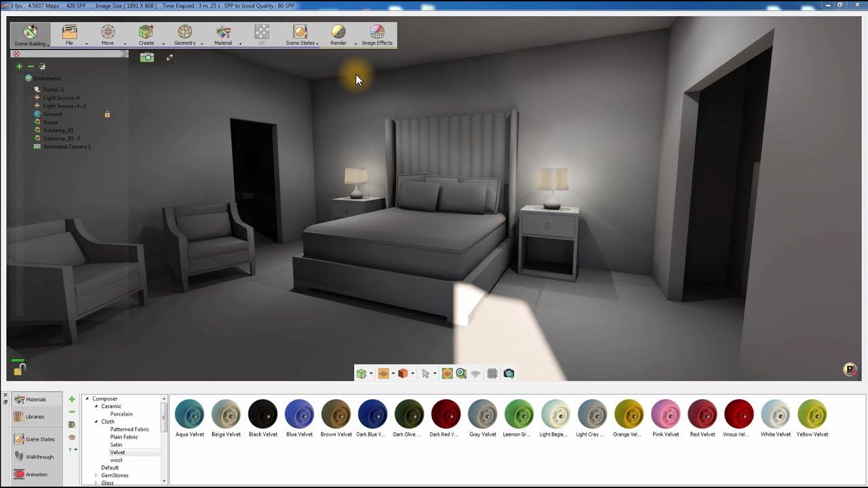Click the File toolbar icon

pos(69,32)
